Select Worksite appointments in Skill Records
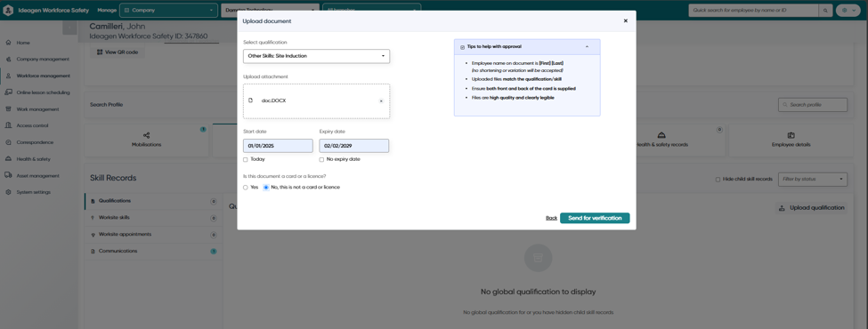 pyautogui.click(x=153, y=235)
